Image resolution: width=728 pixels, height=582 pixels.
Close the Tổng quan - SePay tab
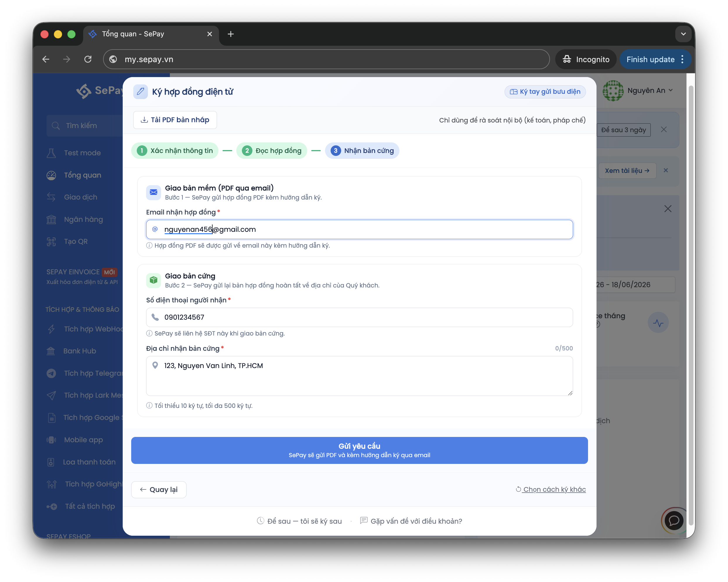209,34
